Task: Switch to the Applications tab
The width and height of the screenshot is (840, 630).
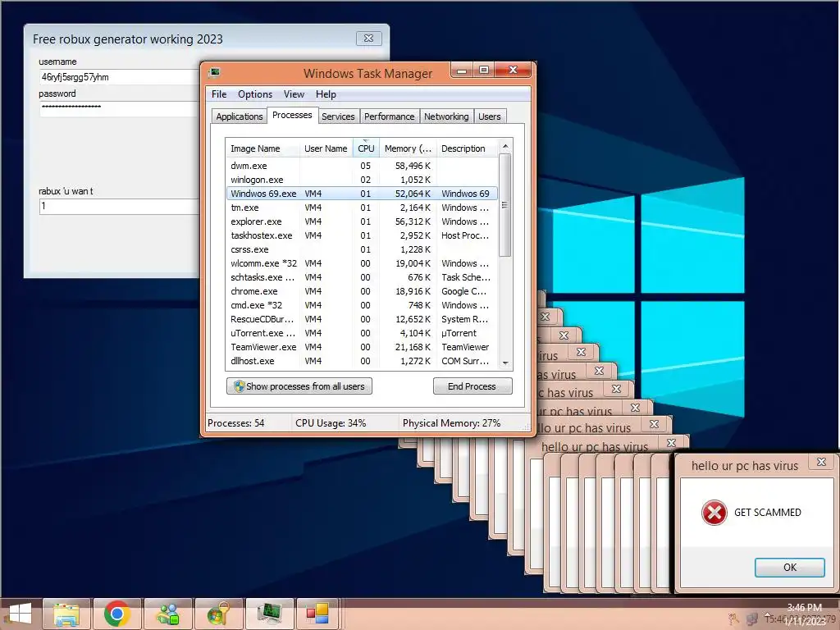Action: (x=240, y=116)
